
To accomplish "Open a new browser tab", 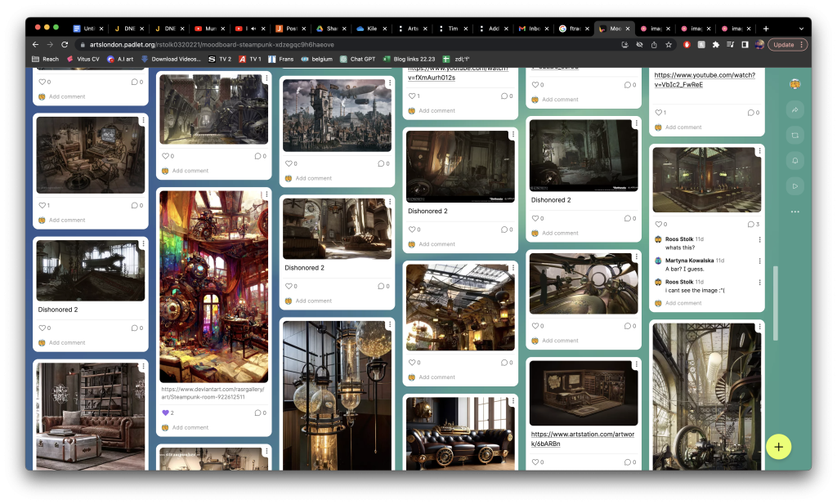I will click(x=766, y=29).
